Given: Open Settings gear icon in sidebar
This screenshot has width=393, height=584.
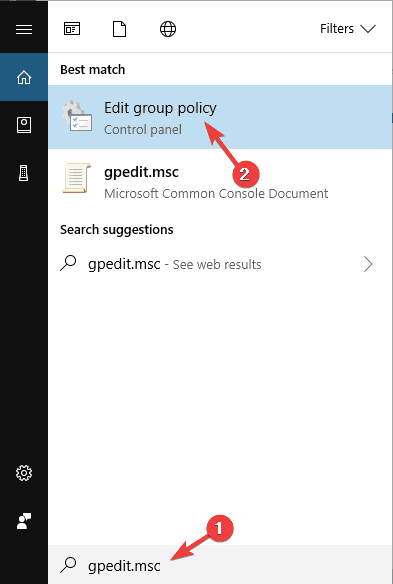Looking at the screenshot, I should 24,473.
